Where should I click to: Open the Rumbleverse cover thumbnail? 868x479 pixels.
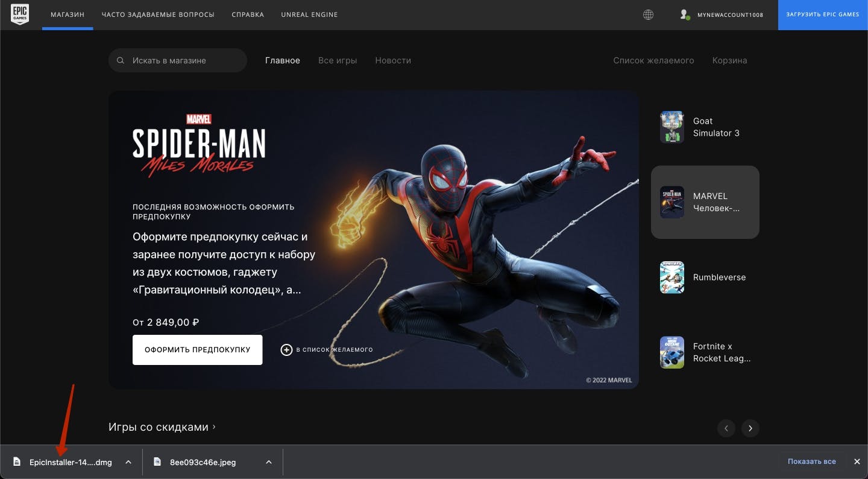(x=672, y=278)
